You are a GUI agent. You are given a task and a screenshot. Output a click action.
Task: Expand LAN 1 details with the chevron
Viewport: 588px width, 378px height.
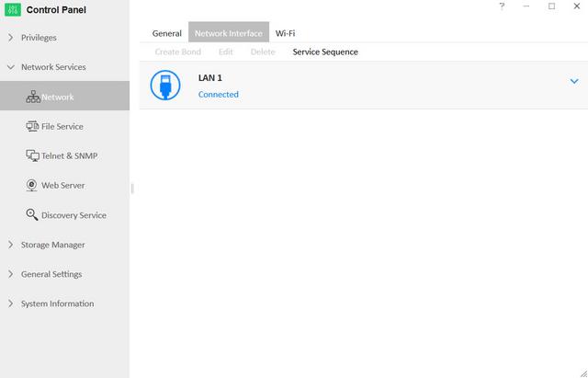[x=574, y=81]
